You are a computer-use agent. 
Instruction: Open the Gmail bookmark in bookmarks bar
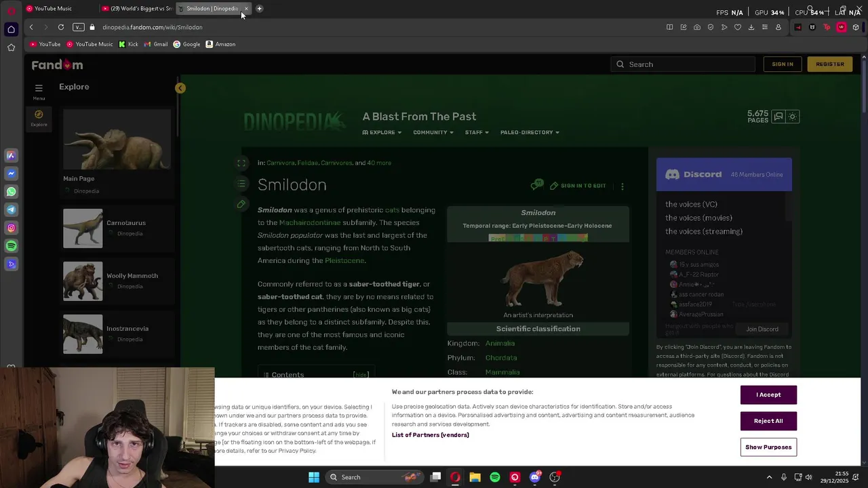click(x=155, y=44)
